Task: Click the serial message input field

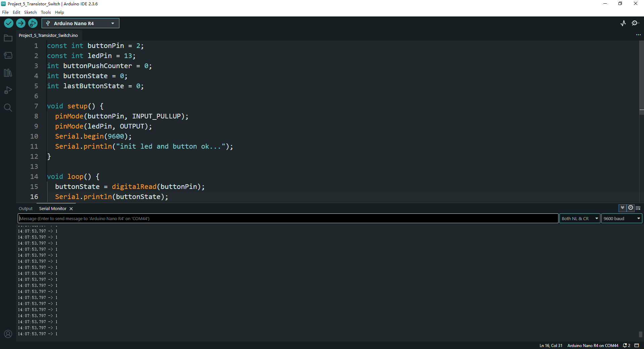Action: coord(288,218)
